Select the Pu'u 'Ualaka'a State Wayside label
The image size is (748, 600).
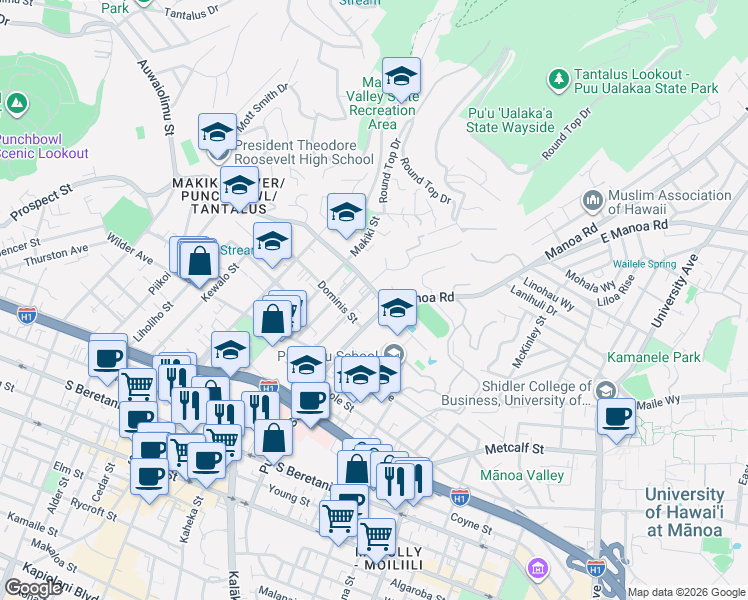coord(510,120)
